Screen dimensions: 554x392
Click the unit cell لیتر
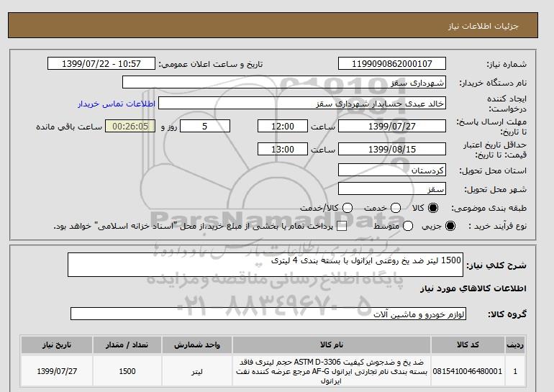pos(197,371)
